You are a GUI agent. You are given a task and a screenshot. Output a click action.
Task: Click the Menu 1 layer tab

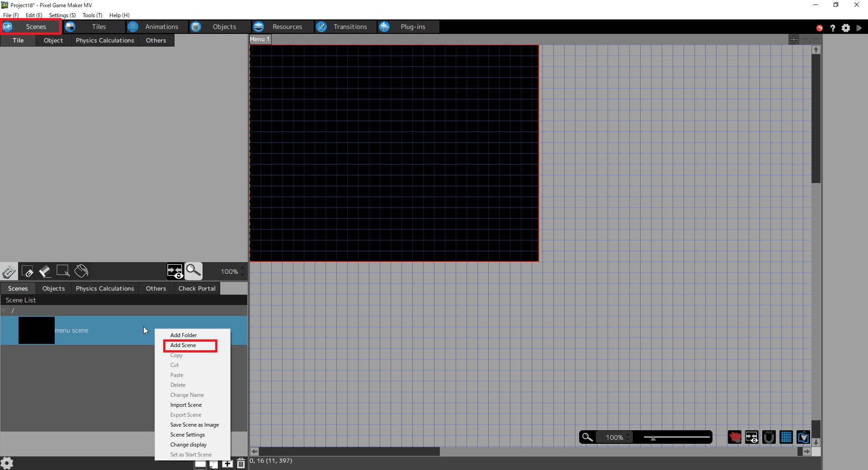point(260,39)
